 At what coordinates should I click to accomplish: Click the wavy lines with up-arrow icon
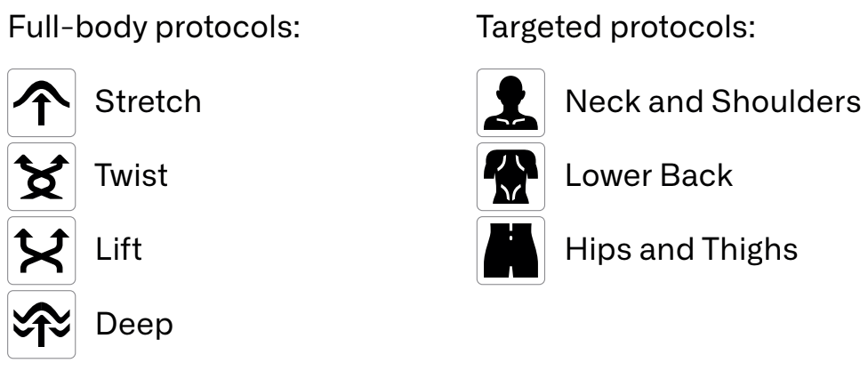(x=42, y=325)
